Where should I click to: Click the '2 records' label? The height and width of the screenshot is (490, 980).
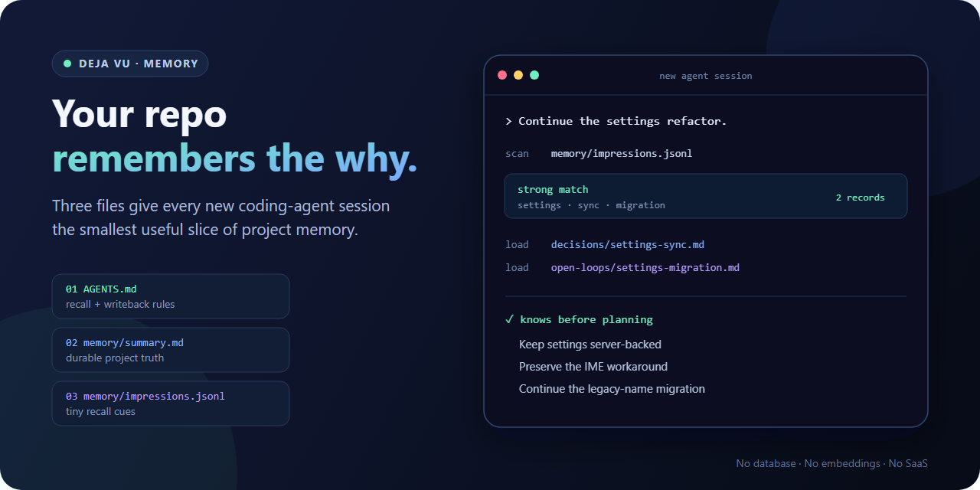tap(860, 198)
